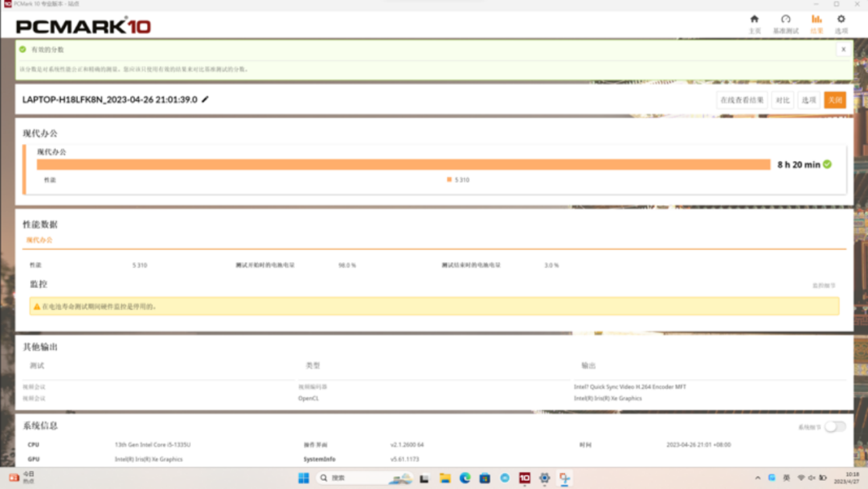Open the 选项 gear icon in top navigation
Viewport: 868px width, 489px height.
[x=841, y=23]
